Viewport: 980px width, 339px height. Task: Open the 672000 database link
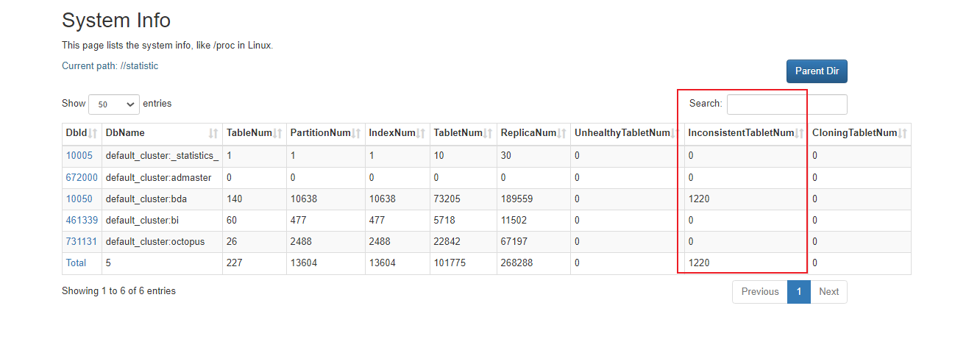pyautogui.click(x=82, y=177)
